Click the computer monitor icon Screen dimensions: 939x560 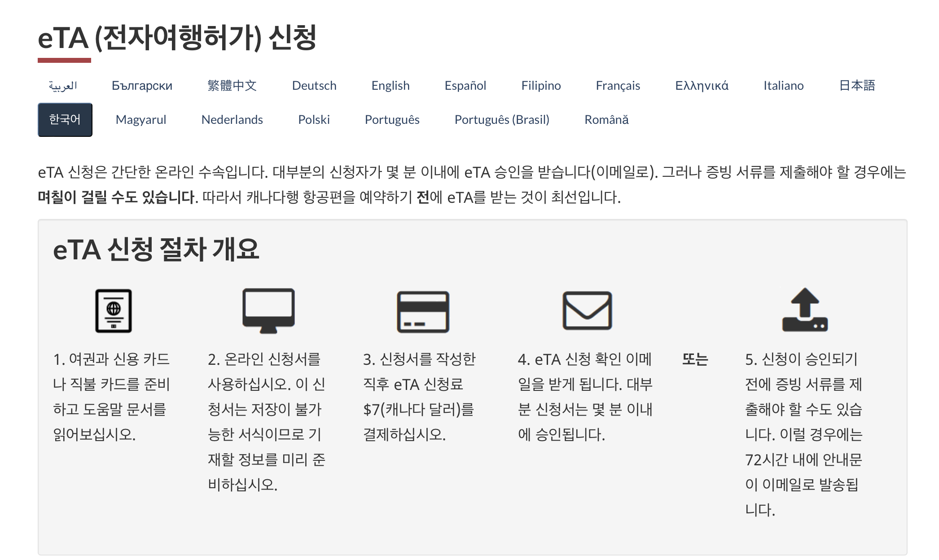click(268, 311)
